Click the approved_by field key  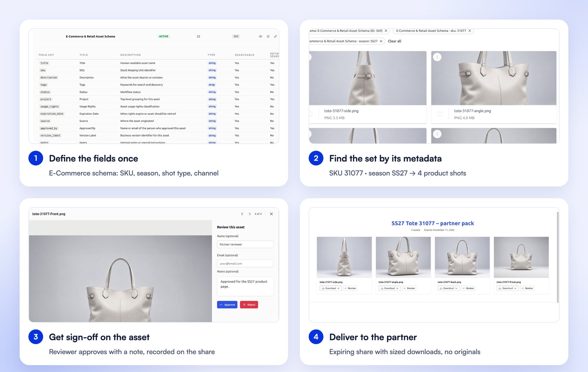[49, 128]
